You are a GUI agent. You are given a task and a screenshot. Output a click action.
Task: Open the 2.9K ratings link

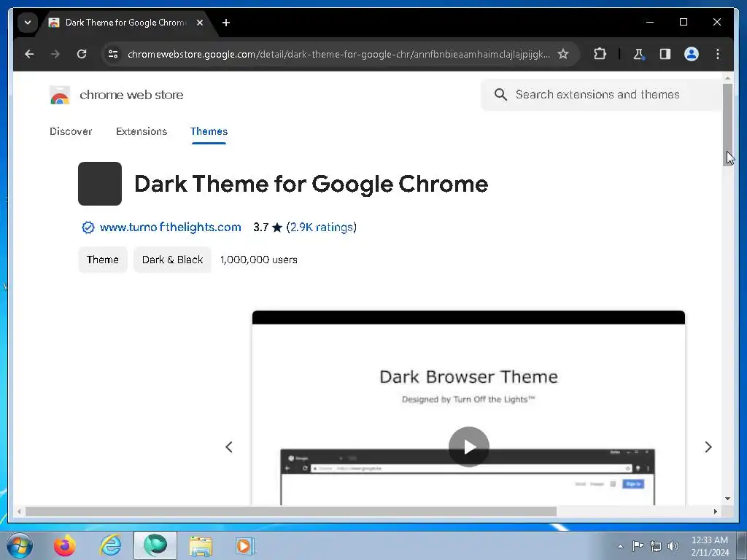321,227
